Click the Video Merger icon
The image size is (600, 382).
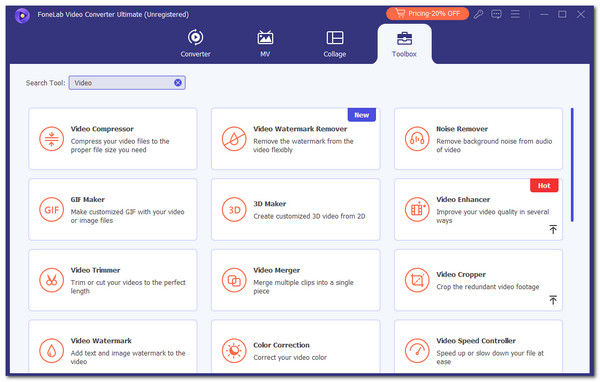pos(234,280)
